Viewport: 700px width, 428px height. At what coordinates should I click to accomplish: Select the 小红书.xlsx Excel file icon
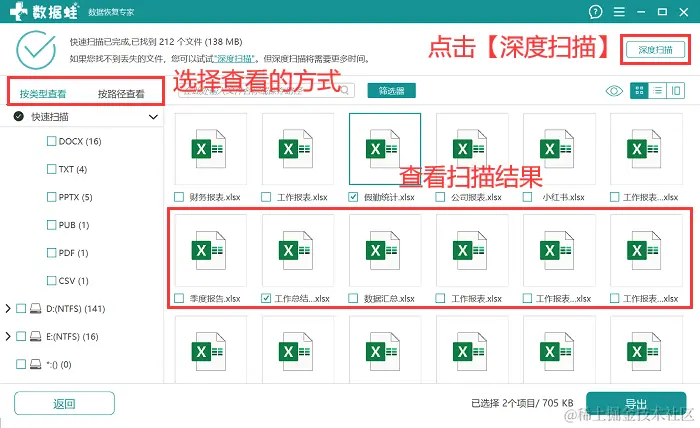[x=557, y=149]
